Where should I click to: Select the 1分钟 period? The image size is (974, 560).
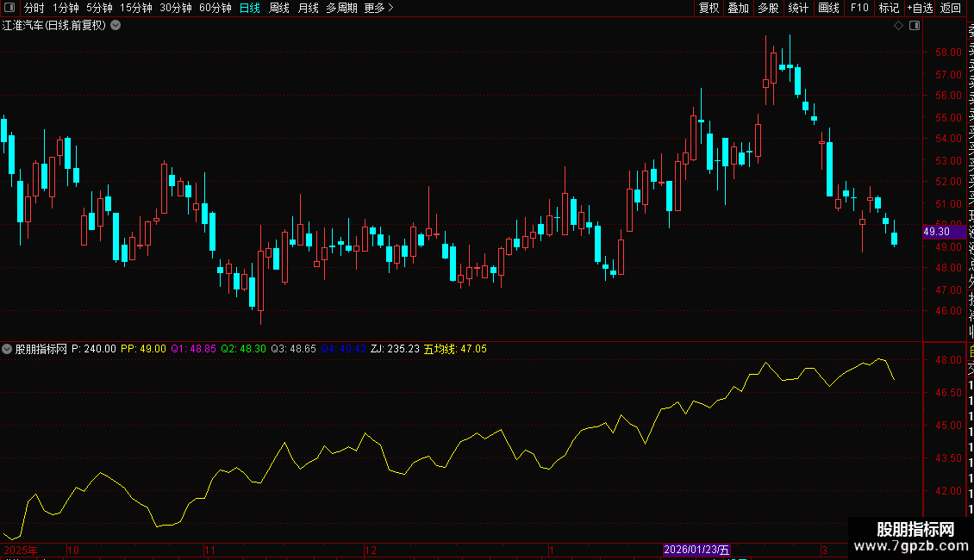(x=66, y=8)
